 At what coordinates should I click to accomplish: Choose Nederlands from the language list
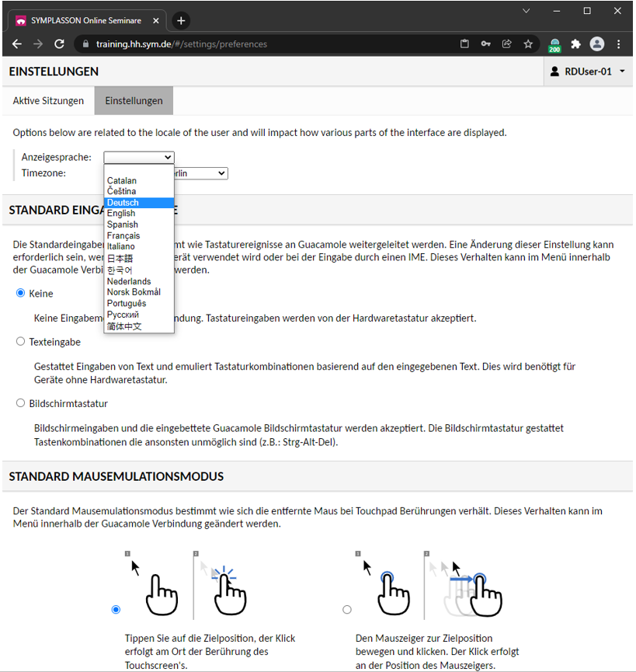139,281
